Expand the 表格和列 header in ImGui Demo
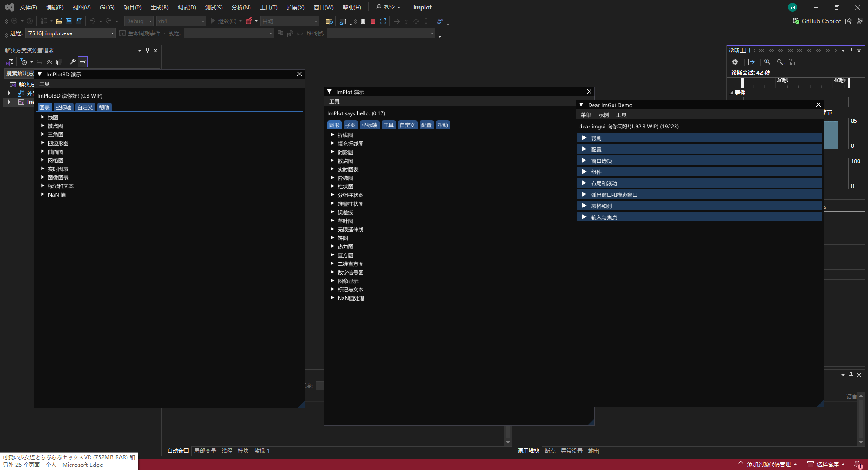Screen dimensions: 868x470 tap(699, 206)
